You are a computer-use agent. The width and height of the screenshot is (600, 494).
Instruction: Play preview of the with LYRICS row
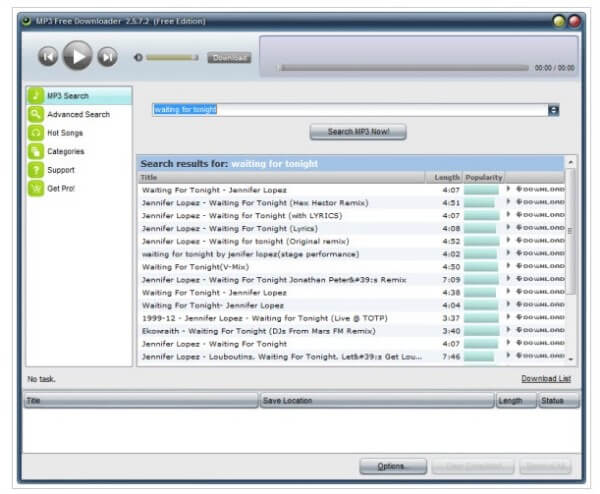point(508,214)
